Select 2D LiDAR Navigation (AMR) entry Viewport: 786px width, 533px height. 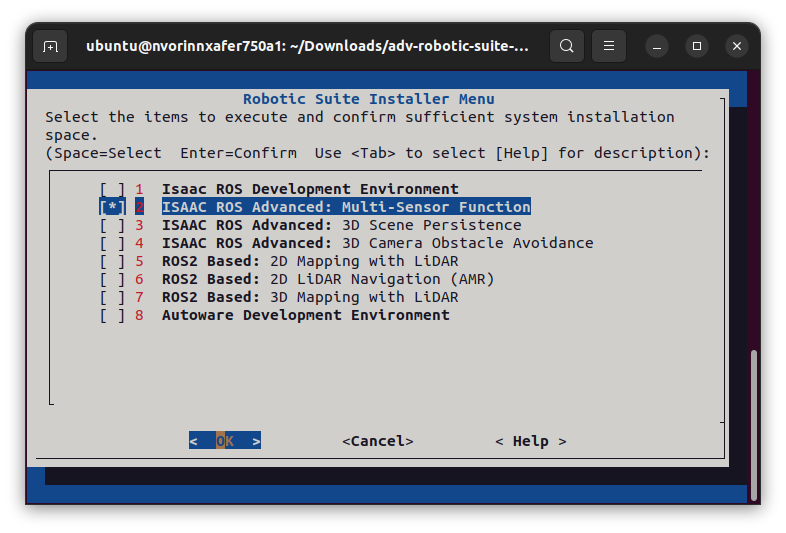point(328,279)
